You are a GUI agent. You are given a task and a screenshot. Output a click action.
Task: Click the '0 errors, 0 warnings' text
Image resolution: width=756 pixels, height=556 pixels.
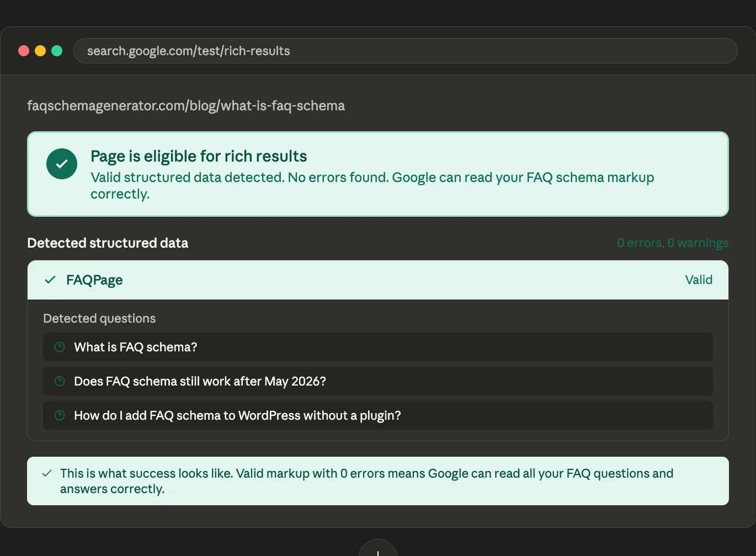pyautogui.click(x=673, y=243)
